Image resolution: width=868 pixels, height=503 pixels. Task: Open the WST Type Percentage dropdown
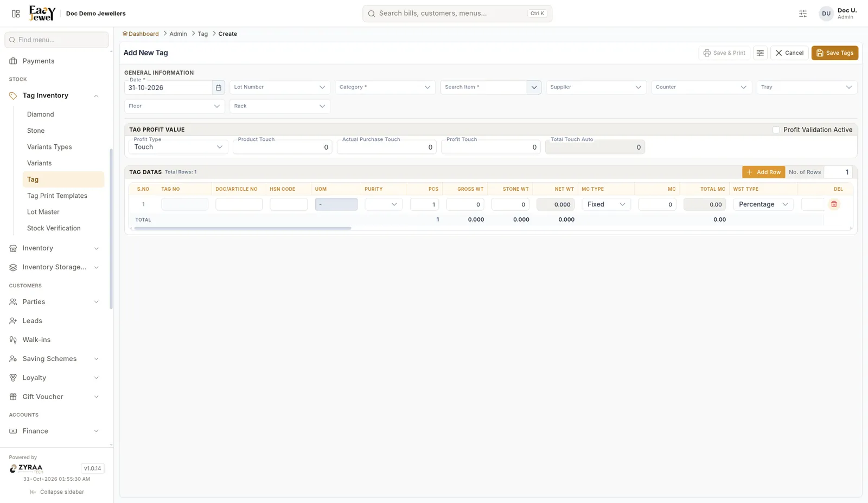coord(763,204)
